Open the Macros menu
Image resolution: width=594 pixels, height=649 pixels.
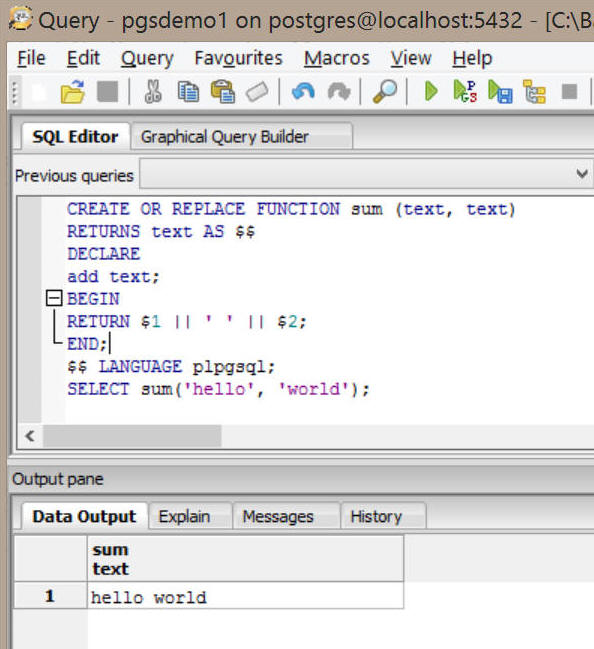(337, 58)
